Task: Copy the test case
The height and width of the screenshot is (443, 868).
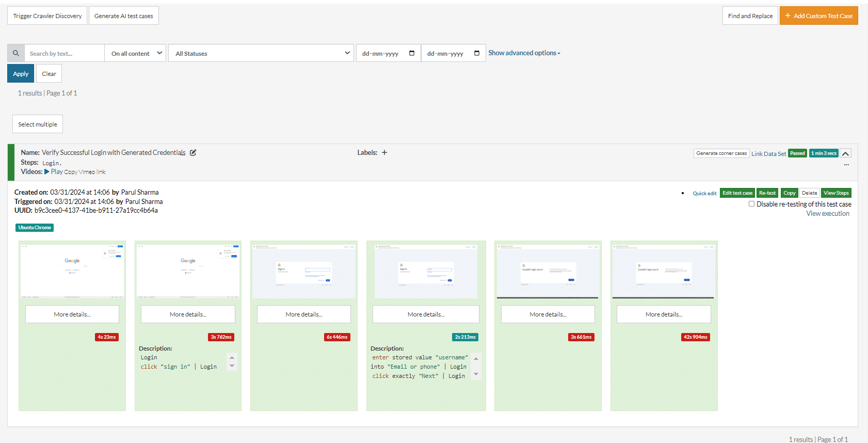Action: pyautogui.click(x=790, y=193)
